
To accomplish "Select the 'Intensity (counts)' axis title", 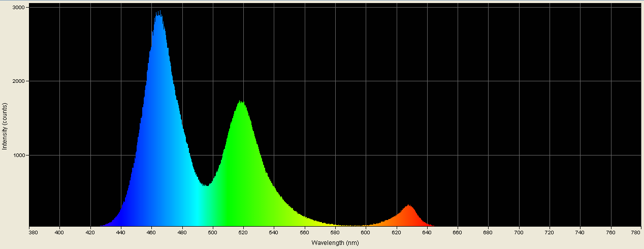I will [x=5, y=126].
